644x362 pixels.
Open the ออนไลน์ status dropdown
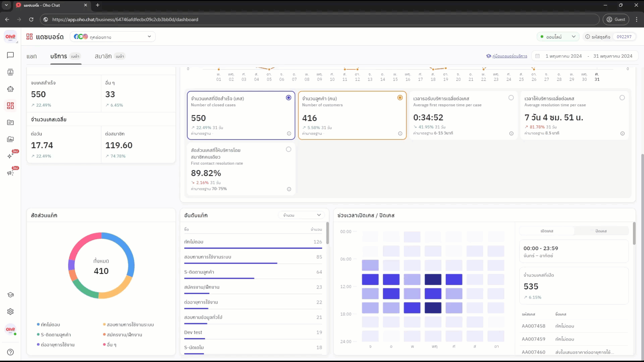point(558,37)
